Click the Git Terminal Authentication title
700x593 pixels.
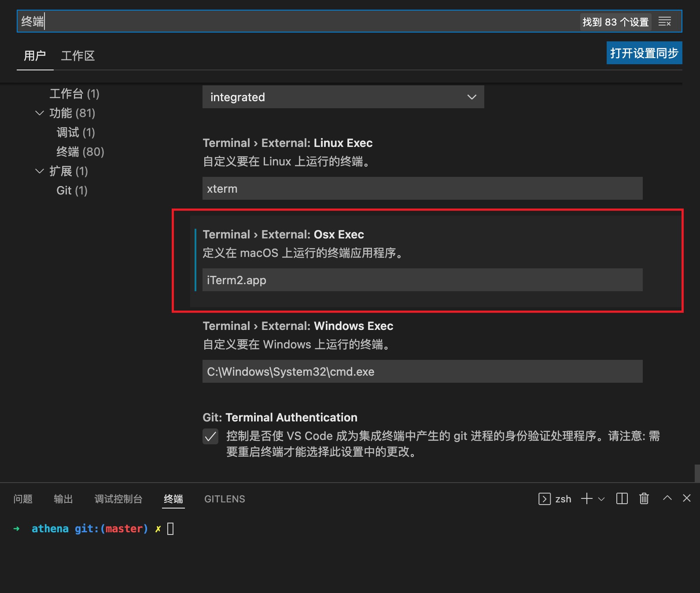[x=280, y=417]
